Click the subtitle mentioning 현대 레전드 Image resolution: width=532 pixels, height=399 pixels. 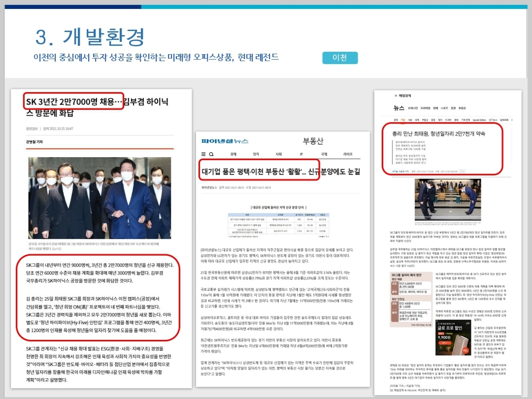tap(156, 57)
